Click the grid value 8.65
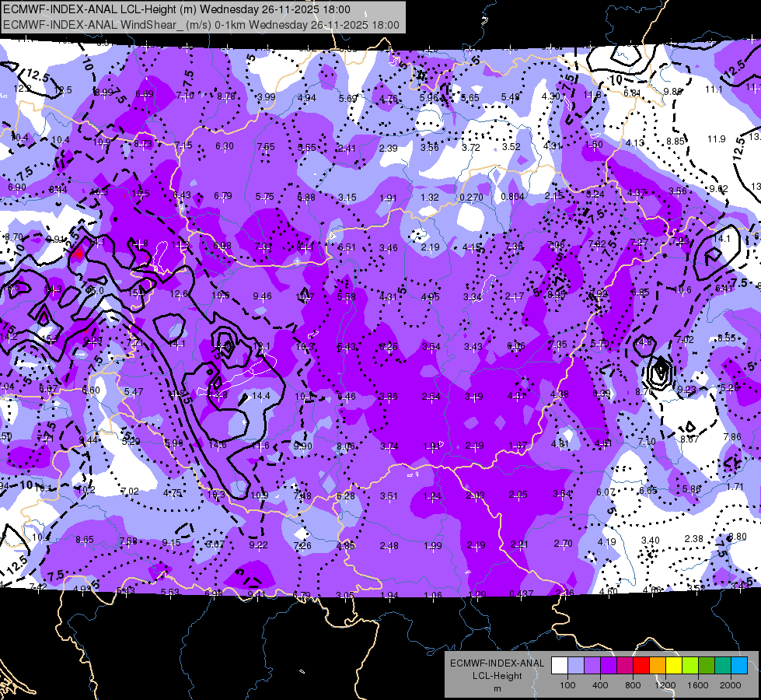761x700 pixels. (85, 539)
